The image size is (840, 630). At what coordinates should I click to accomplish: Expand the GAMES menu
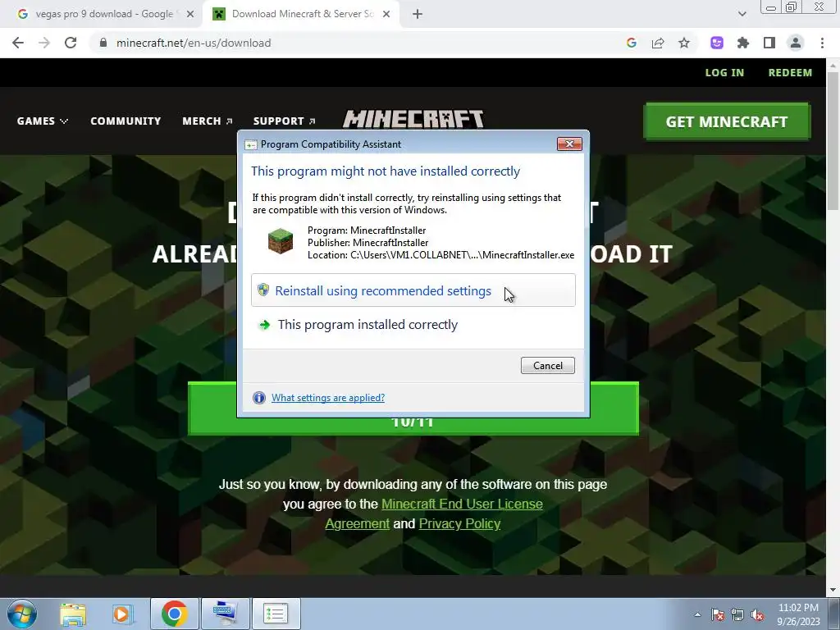click(43, 121)
